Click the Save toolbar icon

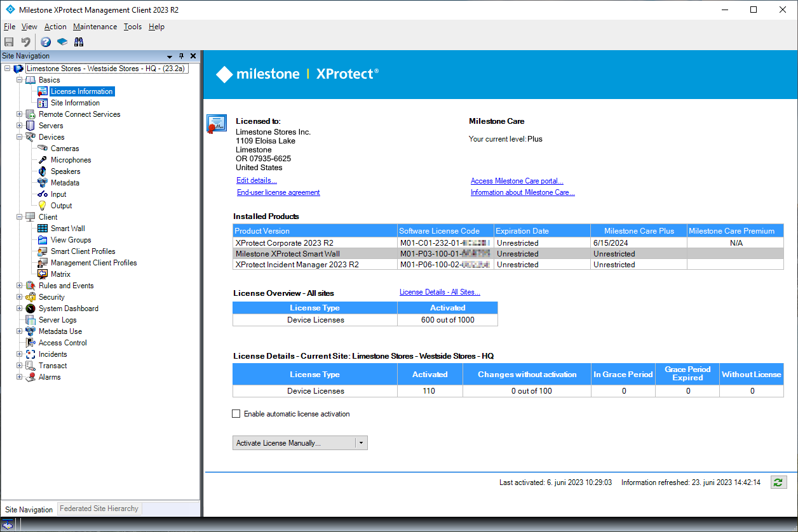coord(8,41)
